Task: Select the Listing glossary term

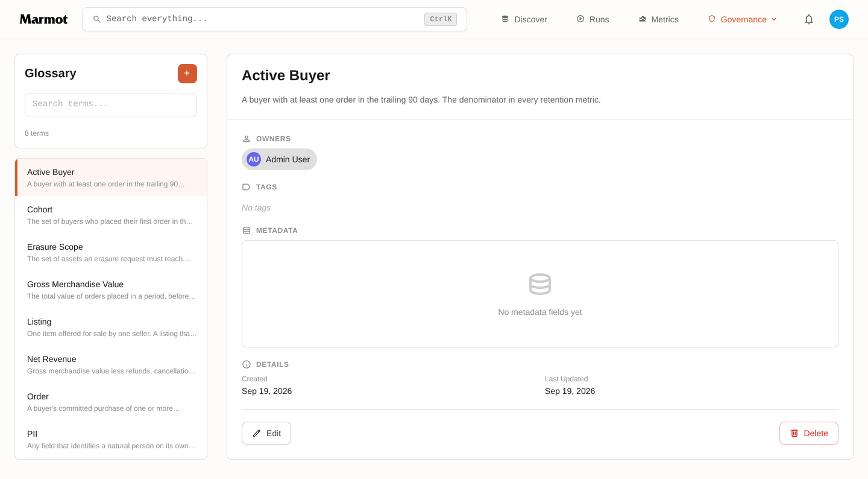Action: coord(111,327)
